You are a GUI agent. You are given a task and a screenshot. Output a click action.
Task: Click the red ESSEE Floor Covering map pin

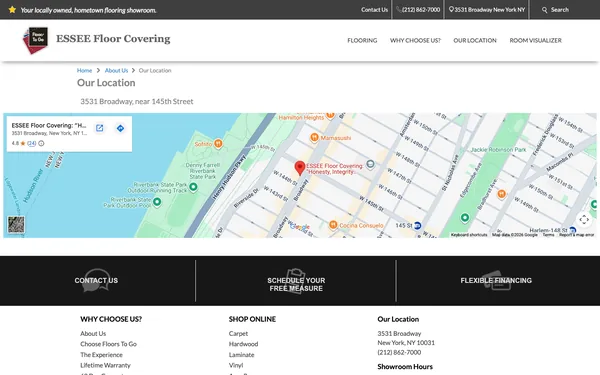(300, 168)
